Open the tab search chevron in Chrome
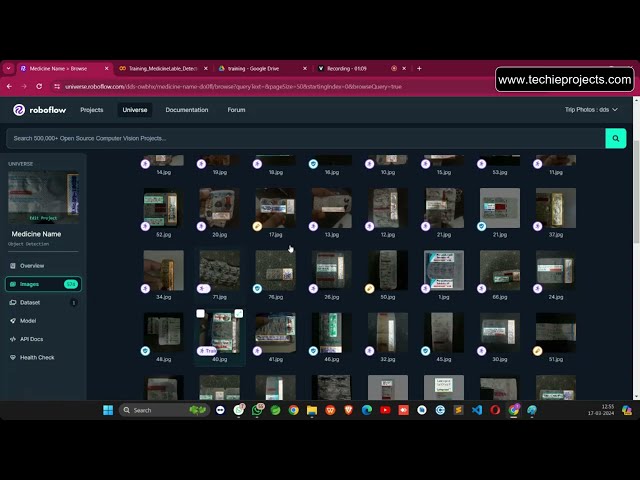This screenshot has width=640, height=480. tap(8, 69)
